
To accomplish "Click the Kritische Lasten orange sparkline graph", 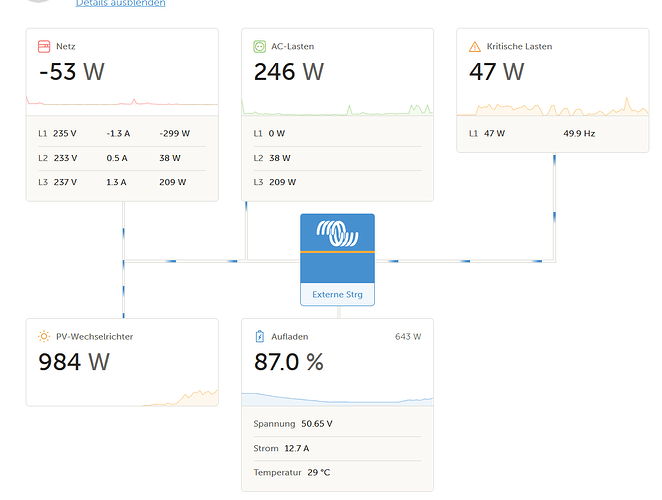I will point(553,107).
